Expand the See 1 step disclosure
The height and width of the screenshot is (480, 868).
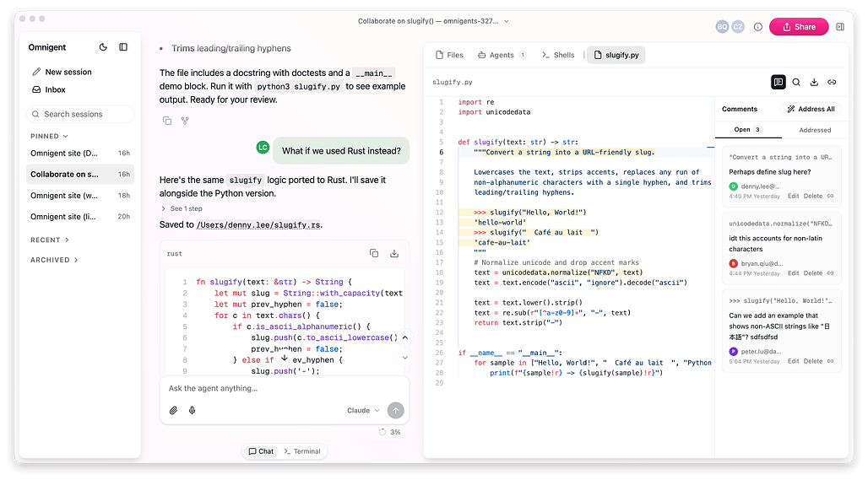point(182,208)
